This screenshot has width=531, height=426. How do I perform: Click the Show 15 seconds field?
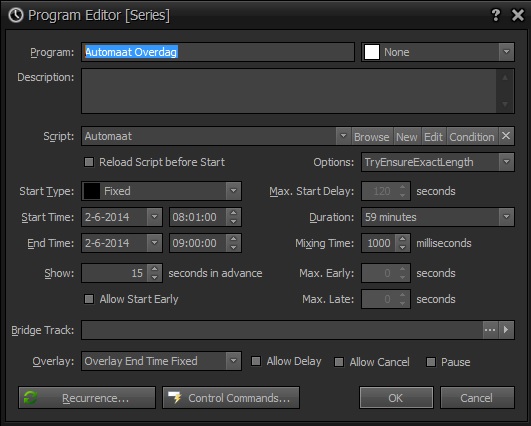[114, 273]
